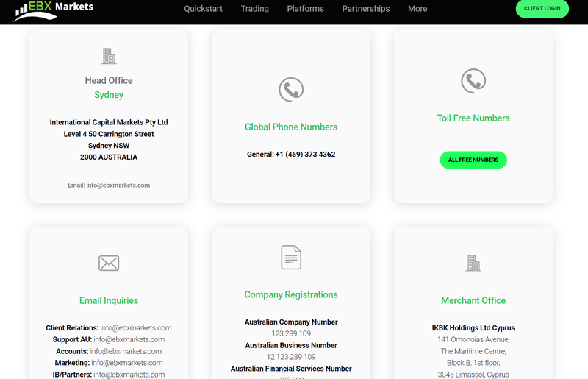588x379 pixels.
Task: Click the Support AU email address
Action: (129, 339)
